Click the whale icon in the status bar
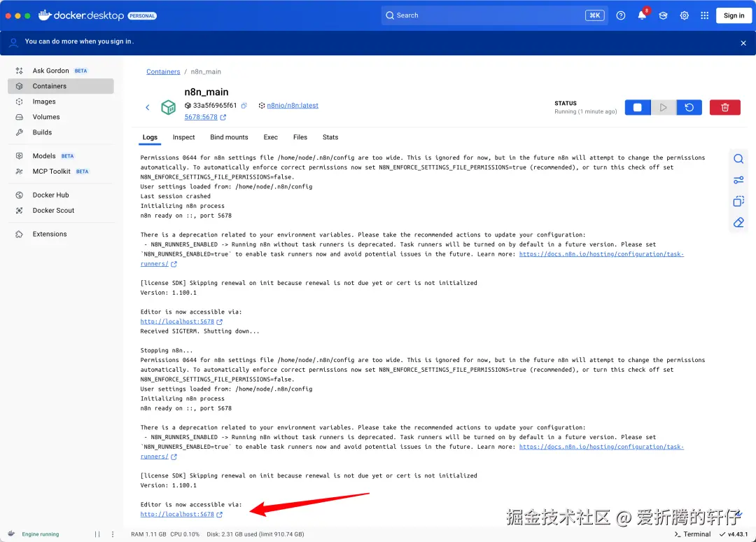Screen dimensions: 756x542 point(11,534)
